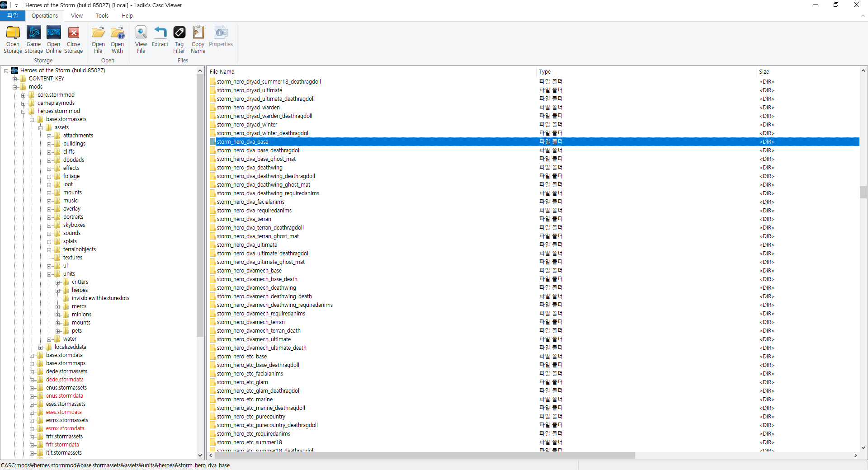The height and width of the screenshot is (470, 868).
Task: Click the collapse ribbon chevron
Action: (863, 16)
